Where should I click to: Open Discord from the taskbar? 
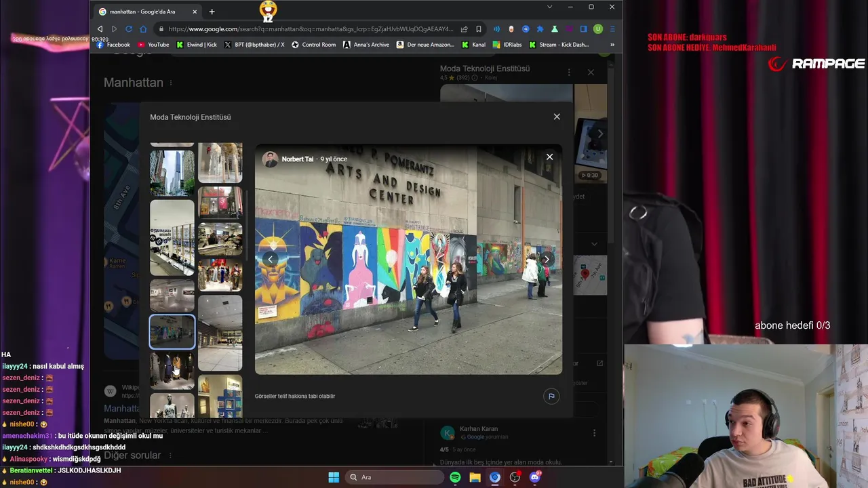535,477
